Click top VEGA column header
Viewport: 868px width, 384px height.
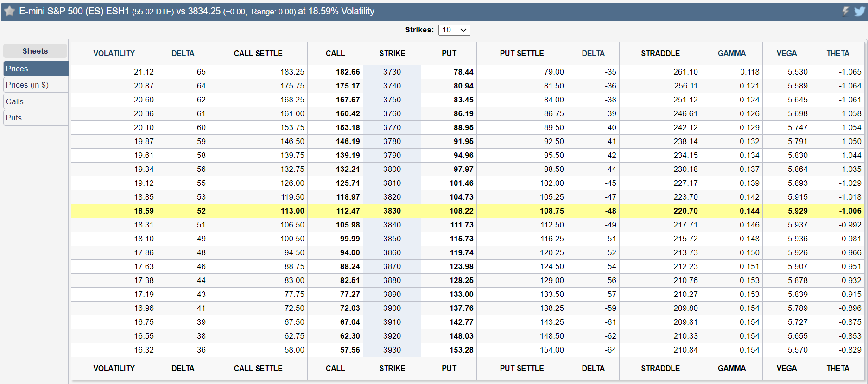click(787, 54)
